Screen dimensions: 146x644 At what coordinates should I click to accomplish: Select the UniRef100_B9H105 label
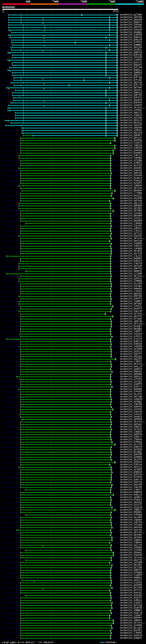(x=131, y=40)
